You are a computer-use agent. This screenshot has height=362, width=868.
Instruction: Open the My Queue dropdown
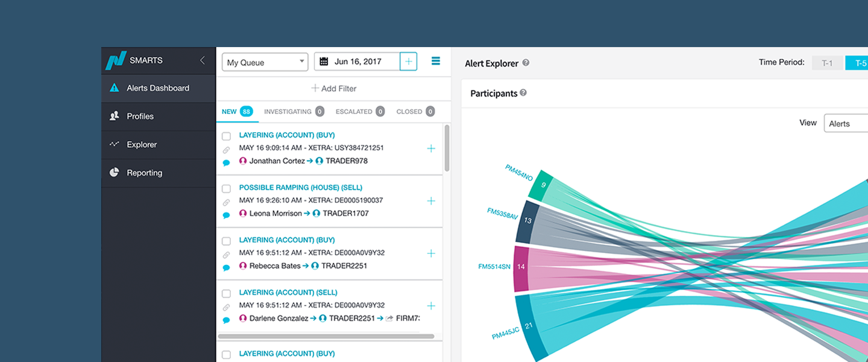tap(265, 62)
